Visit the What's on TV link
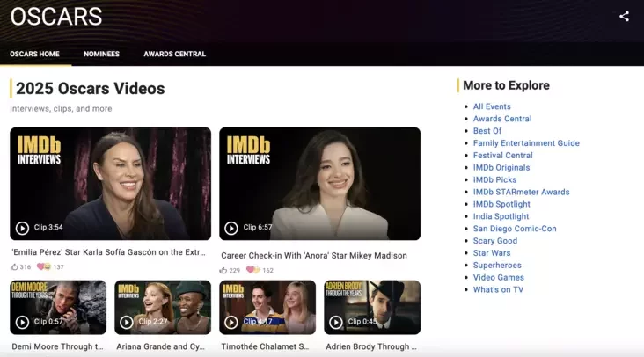The height and width of the screenshot is (357, 644). 498,289
